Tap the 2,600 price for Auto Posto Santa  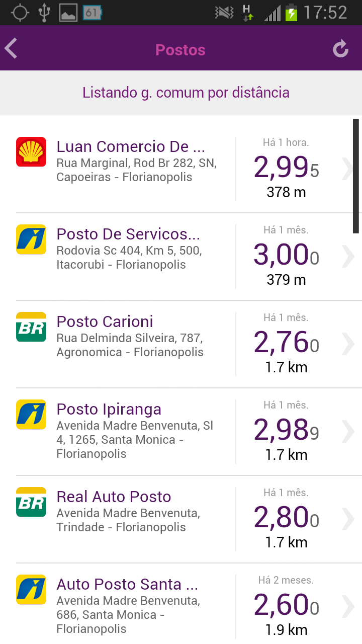(286, 605)
